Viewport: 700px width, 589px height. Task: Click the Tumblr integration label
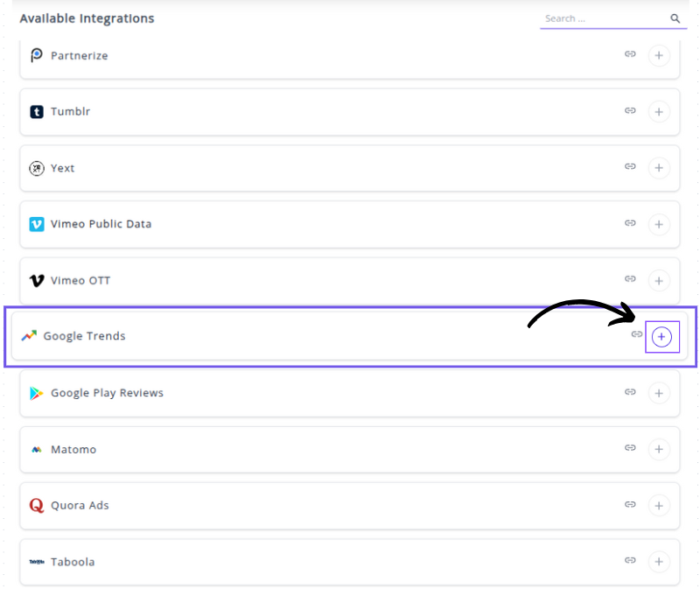[70, 112]
